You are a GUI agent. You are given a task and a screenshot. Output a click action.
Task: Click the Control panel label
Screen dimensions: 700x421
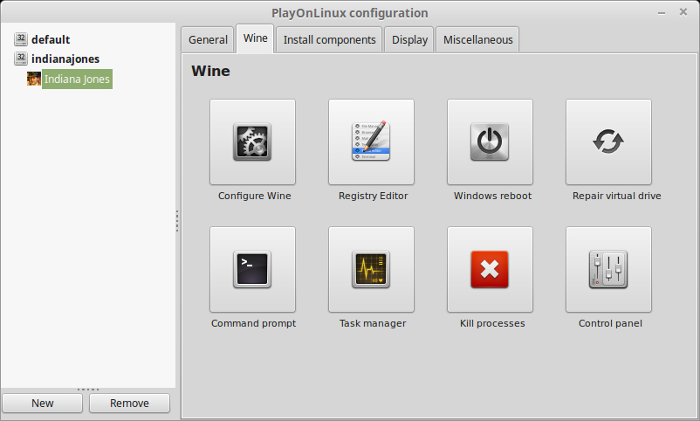pyautogui.click(x=610, y=323)
